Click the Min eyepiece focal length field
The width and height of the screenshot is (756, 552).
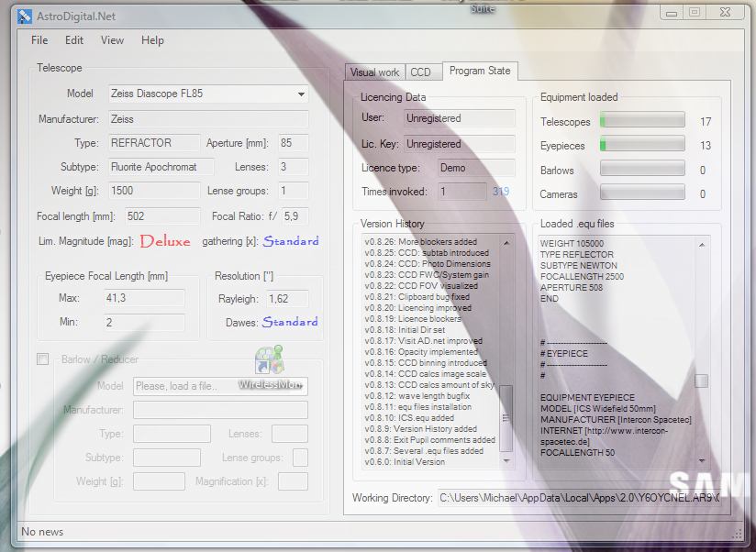pyautogui.click(x=144, y=322)
